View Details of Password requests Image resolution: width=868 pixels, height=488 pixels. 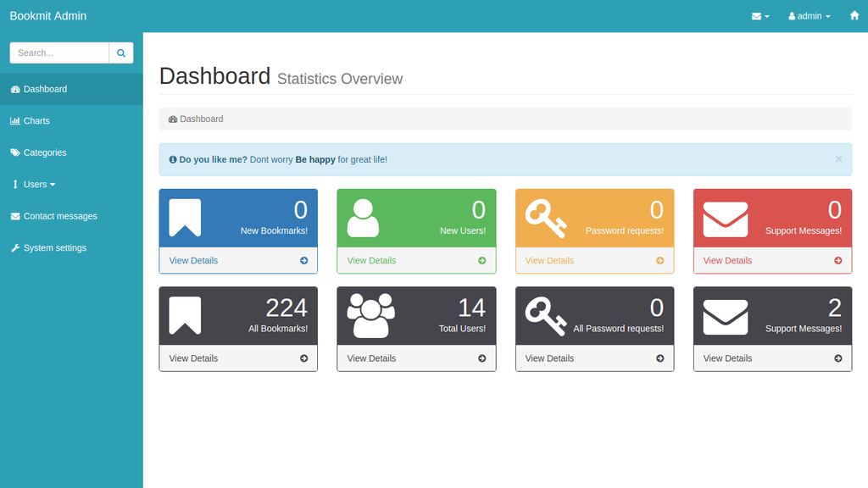click(x=549, y=261)
